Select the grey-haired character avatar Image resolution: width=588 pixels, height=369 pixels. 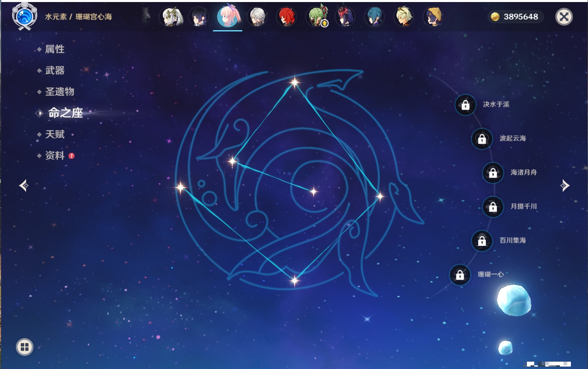click(257, 17)
